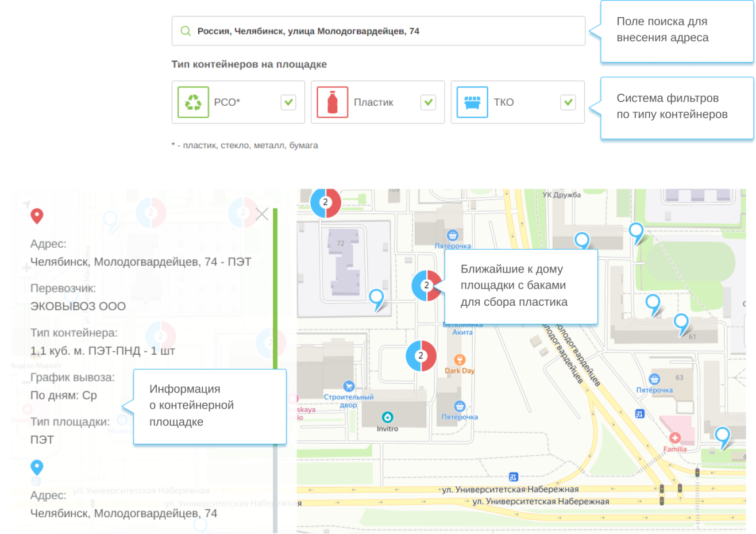
Task: Click bus stop icon near Familia
Action: pos(640,413)
